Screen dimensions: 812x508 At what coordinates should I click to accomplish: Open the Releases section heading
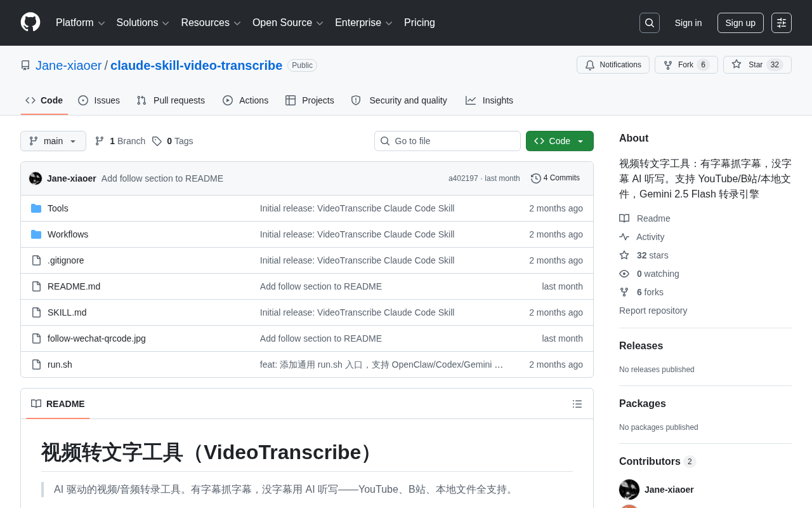tap(641, 346)
